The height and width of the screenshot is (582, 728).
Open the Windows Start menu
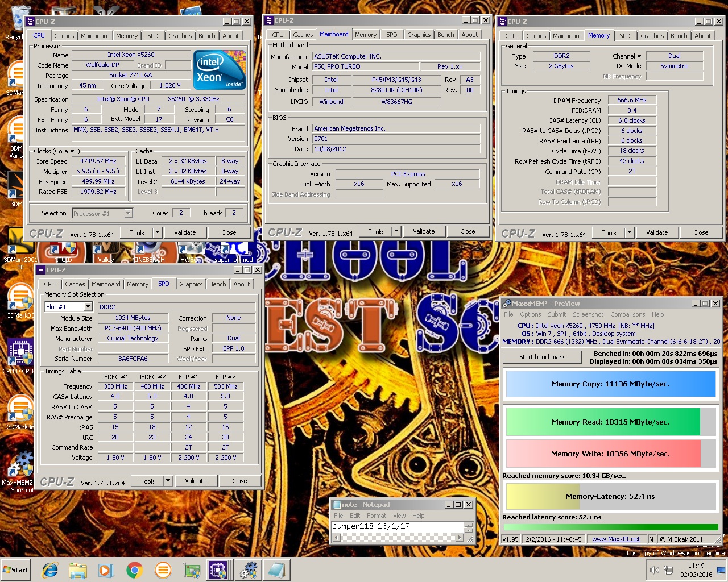[x=16, y=570]
